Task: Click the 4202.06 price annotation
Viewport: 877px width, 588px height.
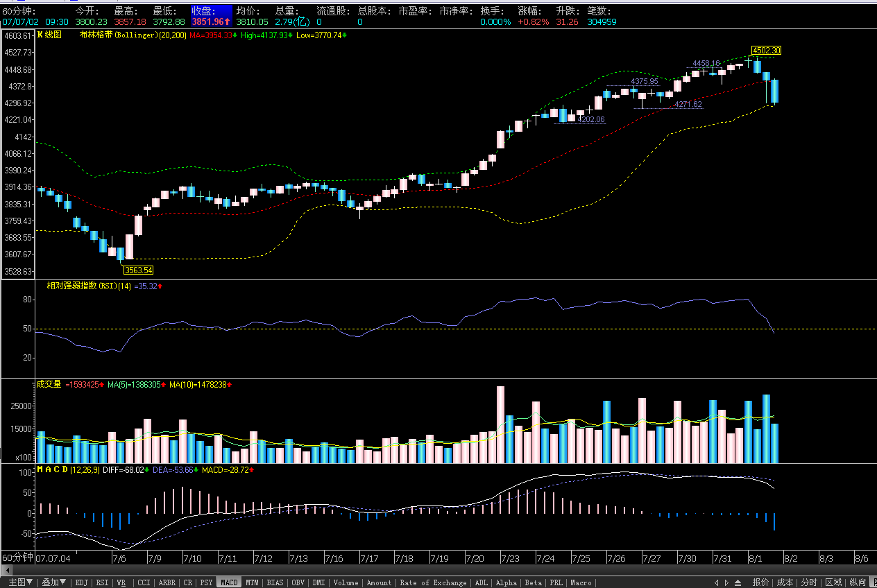Action: pos(591,119)
